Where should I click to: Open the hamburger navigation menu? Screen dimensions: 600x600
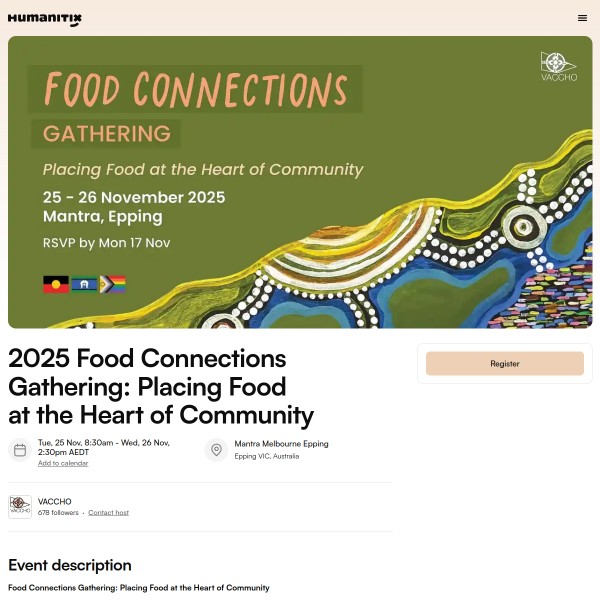(582, 18)
